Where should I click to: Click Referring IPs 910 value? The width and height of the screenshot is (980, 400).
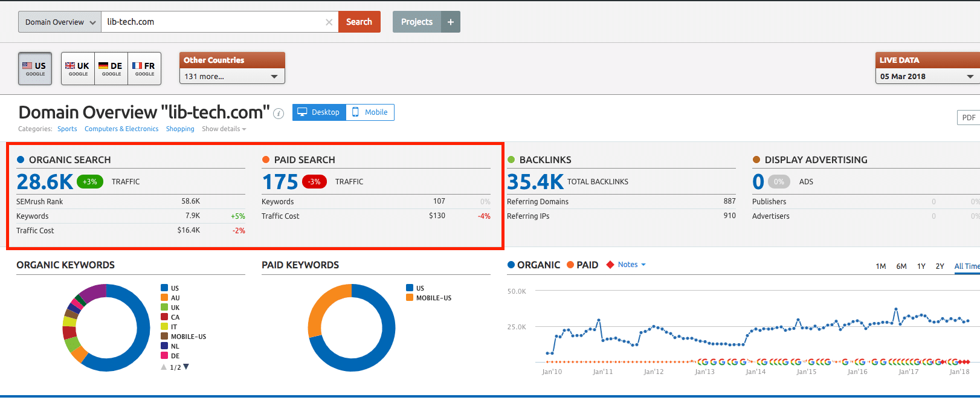[730, 216]
